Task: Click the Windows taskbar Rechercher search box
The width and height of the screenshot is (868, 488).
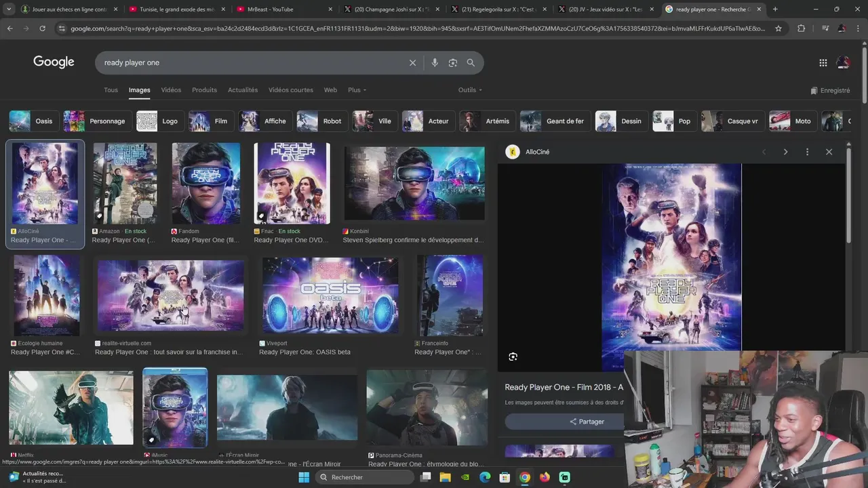Action: coord(365,477)
